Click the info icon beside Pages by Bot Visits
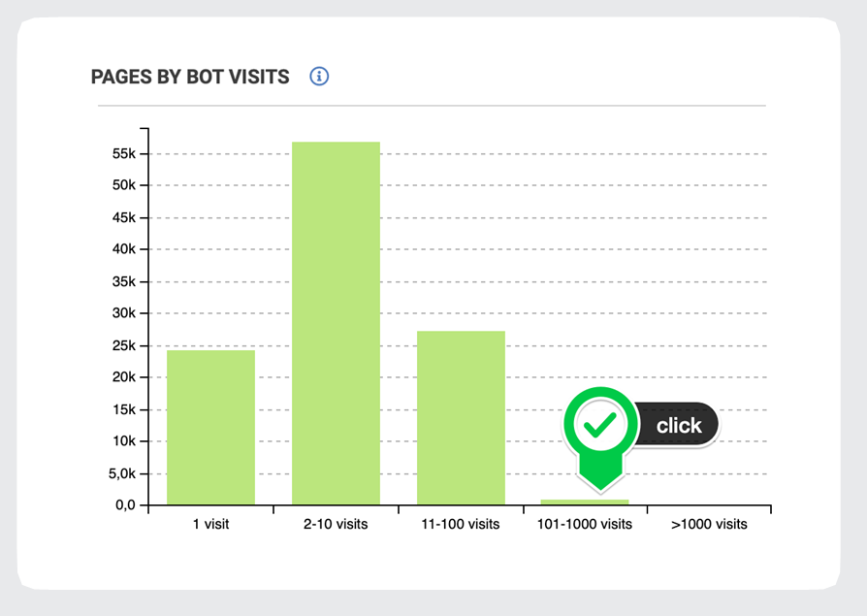 (319, 77)
